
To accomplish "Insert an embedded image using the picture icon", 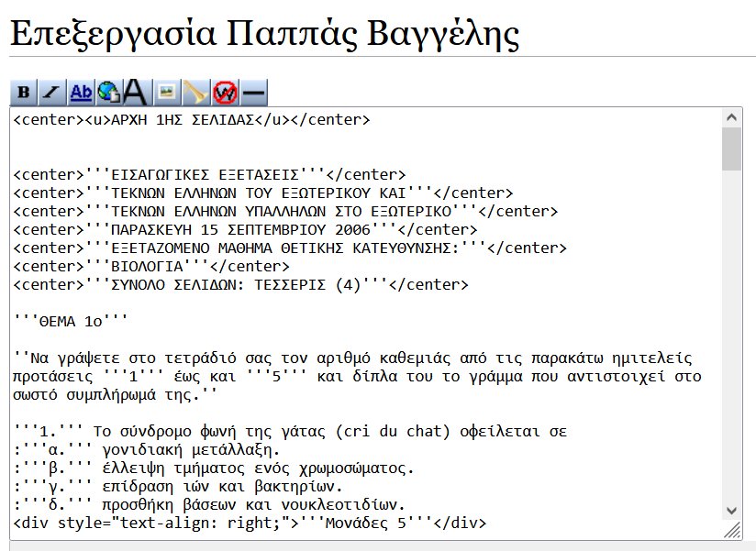I will [x=166, y=92].
